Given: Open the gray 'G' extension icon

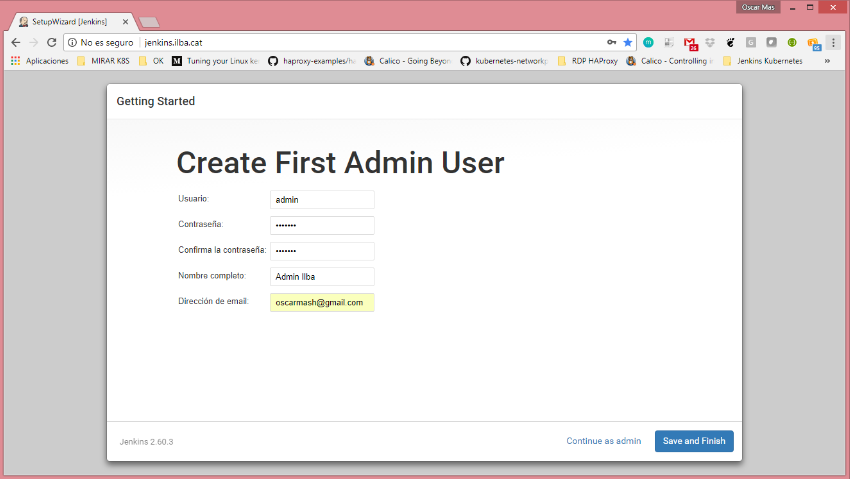Looking at the screenshot, I should (751, 42).
